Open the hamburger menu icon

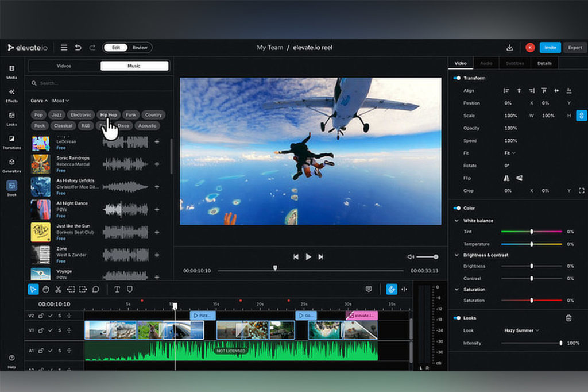(x=64, y=48)
